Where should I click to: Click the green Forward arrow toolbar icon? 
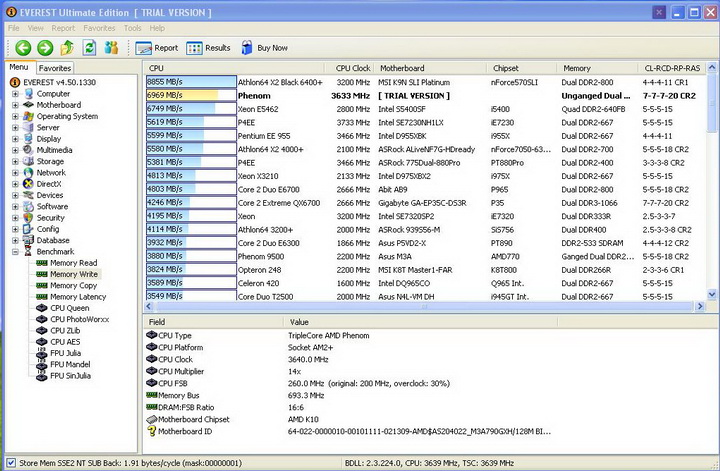(x=44, y=47)
